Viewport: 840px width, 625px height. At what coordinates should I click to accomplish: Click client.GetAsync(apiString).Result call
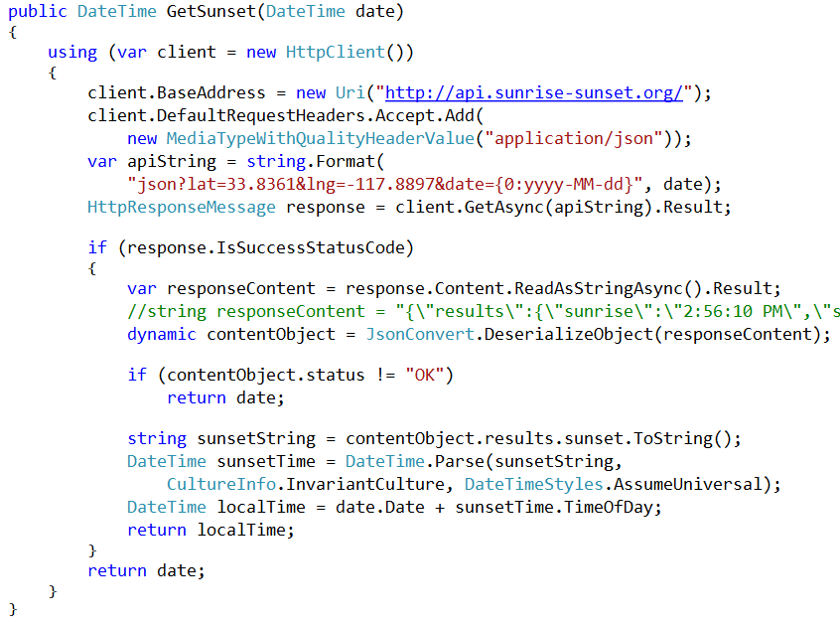(x=559, y=207)
